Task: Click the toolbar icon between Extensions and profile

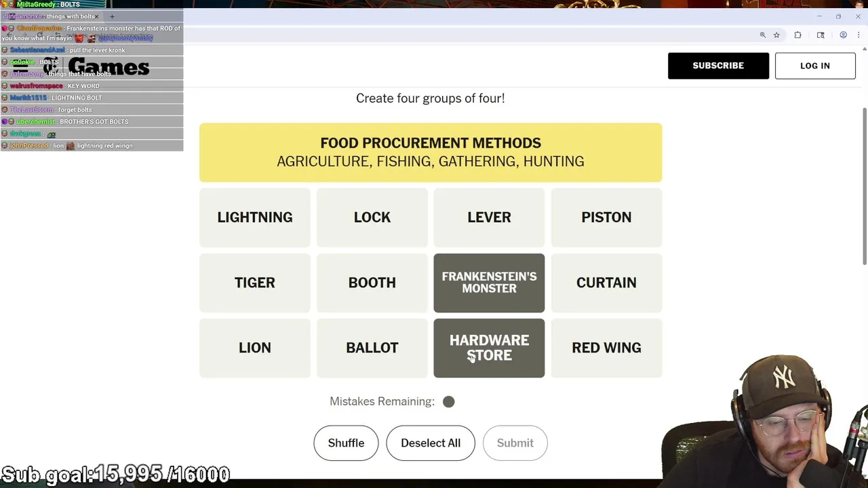Action: click(821, 35)
